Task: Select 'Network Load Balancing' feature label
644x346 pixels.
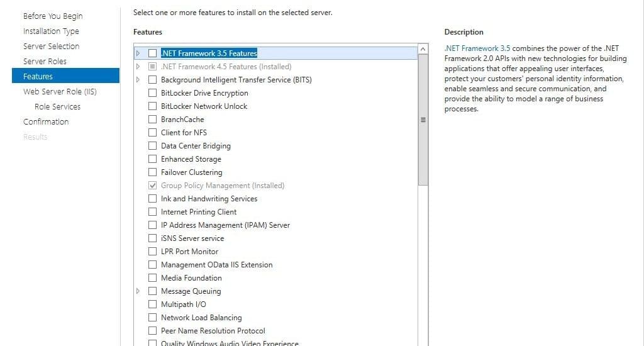Action: 201,318
